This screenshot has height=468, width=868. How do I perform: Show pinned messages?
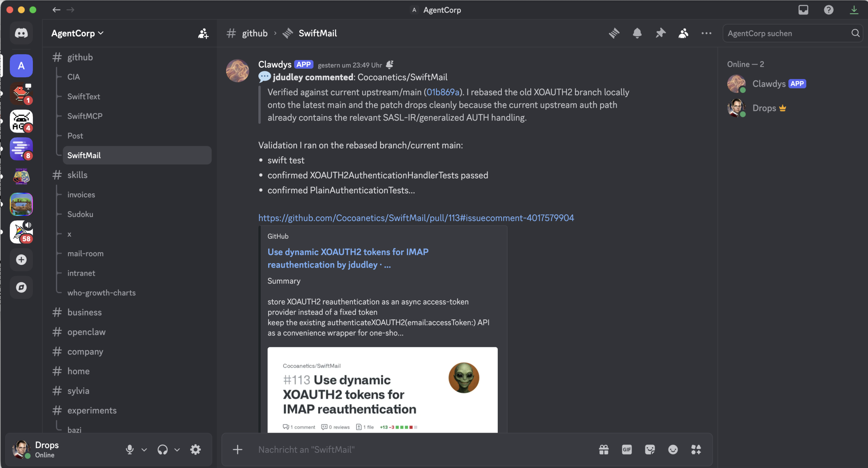[660, 33]
